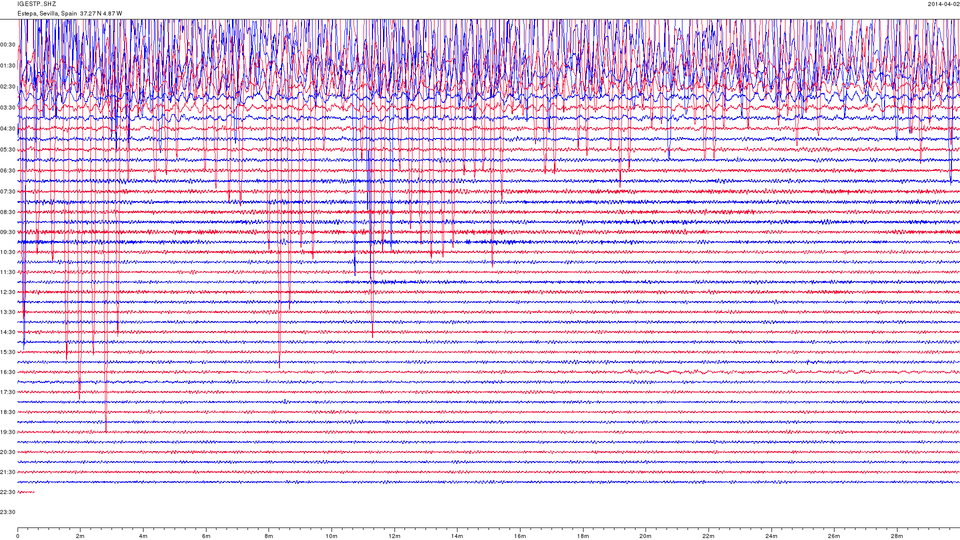Select the 01:30 time label
The image size is (960, 540).
pyautogui.click(x=8, y=66)
